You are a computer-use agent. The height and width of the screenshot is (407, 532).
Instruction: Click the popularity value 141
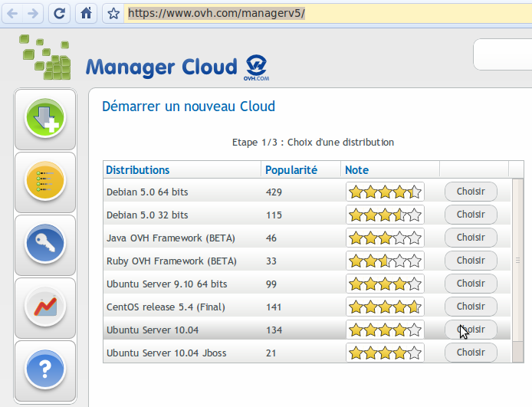click(274, 307)
